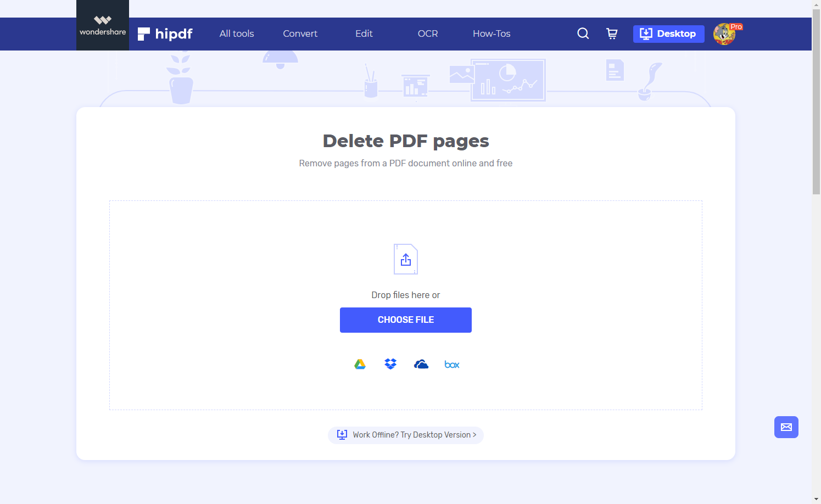Open the mail feedback button
This screenshot has height=504, width=821.
(x=786, y=427)
